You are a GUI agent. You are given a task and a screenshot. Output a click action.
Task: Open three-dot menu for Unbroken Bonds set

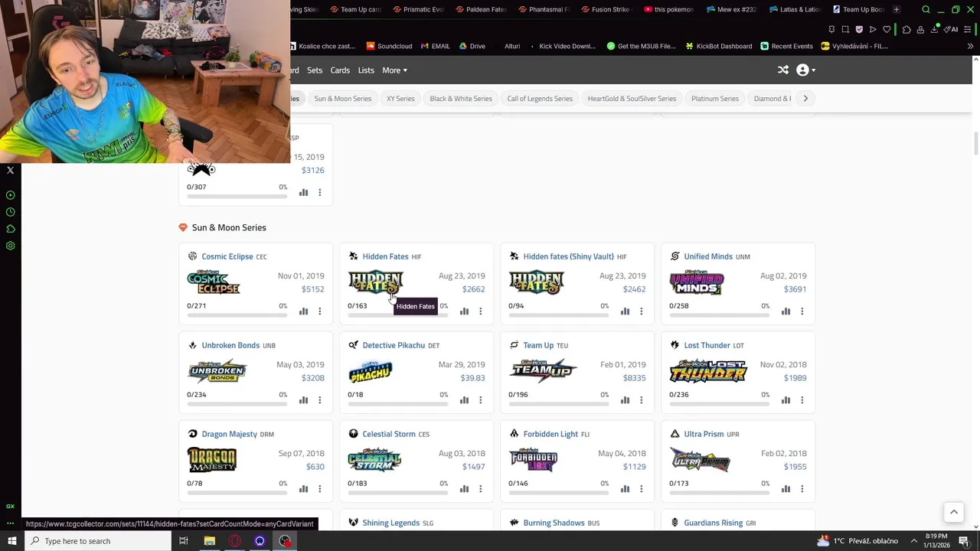[x=320, y=400]
